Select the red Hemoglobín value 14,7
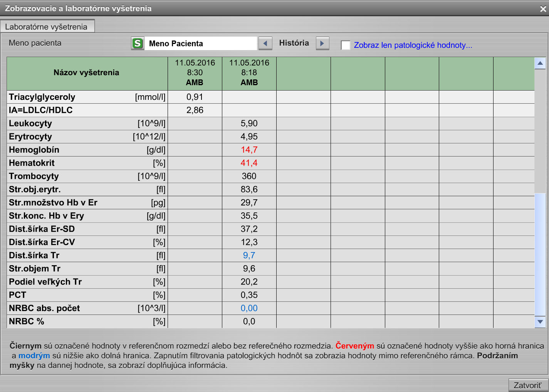Viewport: 549px width, 392px height. tap(249, 150)
